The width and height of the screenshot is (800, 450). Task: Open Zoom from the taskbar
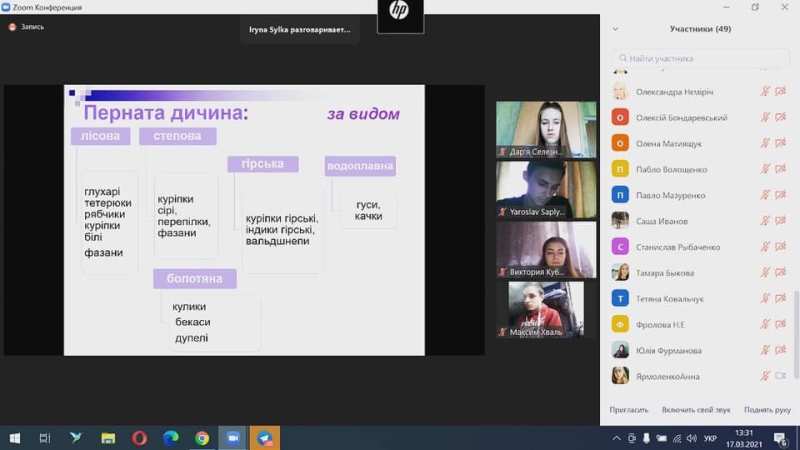click(x=233, y=438)
